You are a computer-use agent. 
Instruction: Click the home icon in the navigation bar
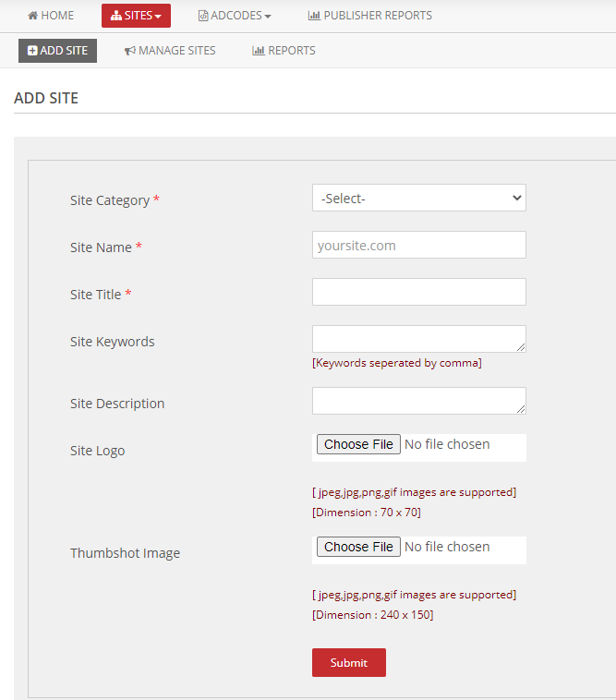coord(32,16)
